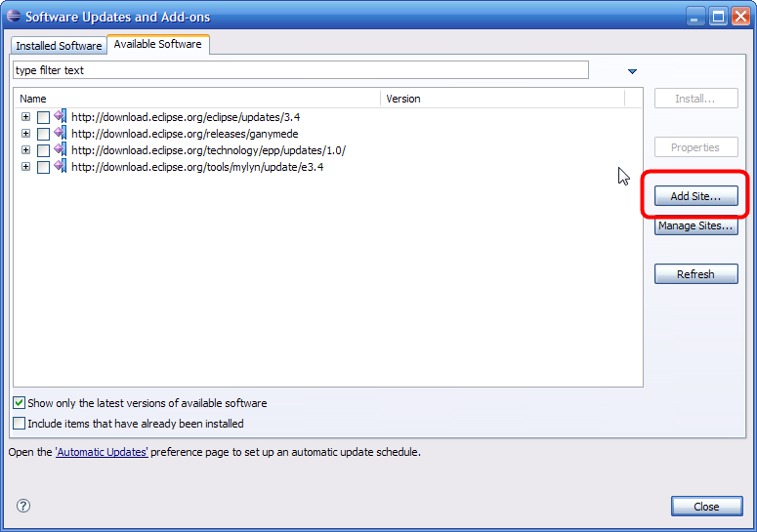This screenshot has width=757, height=532.
Task: Select the http://download.eclipse.org/technology/epp/updates/1.0/ row text
Action: pos(209,150)
